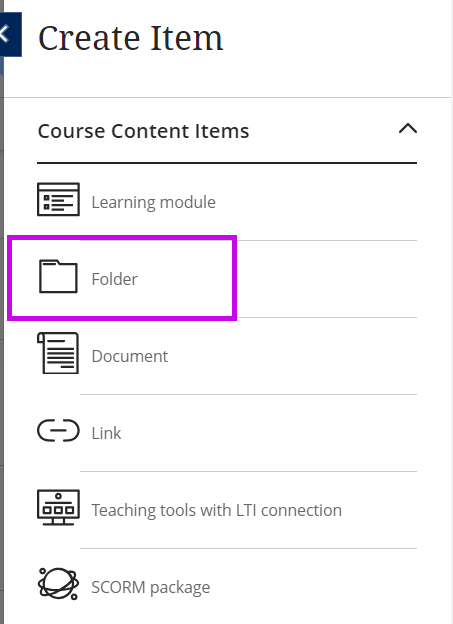Select the Document text label
Screen dimensions: 453x624
pos(130,356)
